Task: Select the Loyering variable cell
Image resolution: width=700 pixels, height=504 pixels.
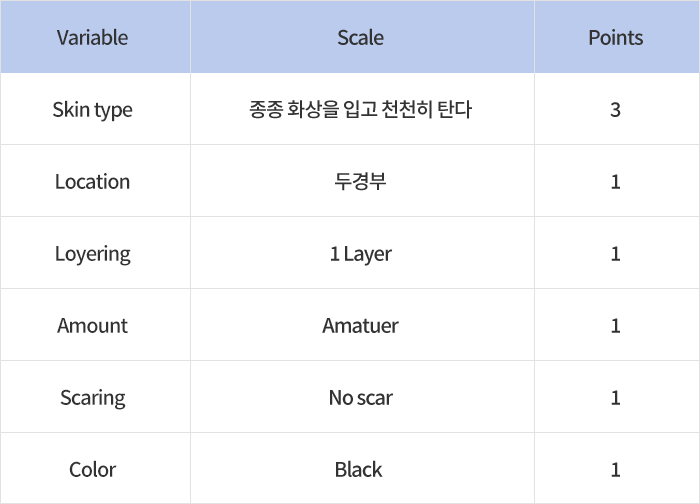Action: pyautogui.click(x=92, y=254)
